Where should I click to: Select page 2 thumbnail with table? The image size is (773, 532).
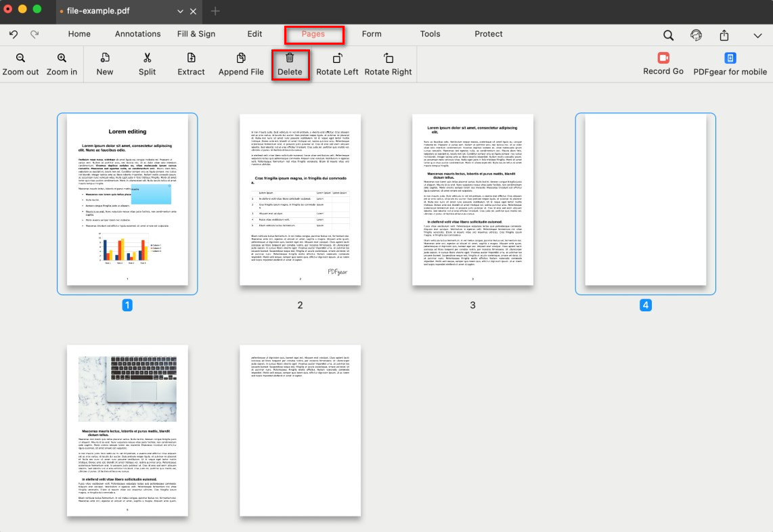coord(300,200)
